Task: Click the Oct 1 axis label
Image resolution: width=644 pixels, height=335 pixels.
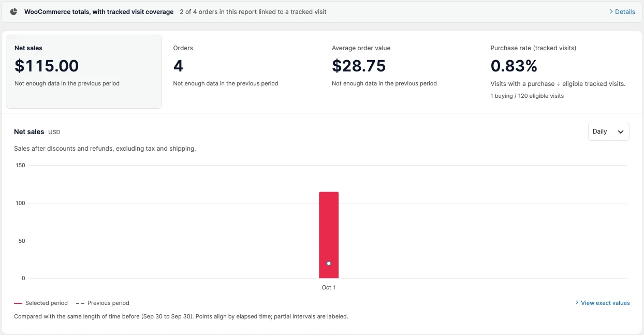Action: (x=329, y=287)
